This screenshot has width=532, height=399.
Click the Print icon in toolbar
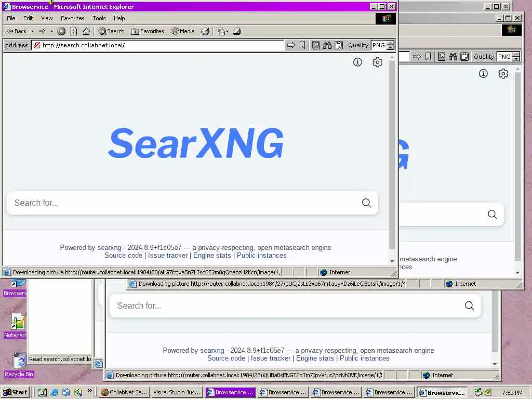[237, 31]
